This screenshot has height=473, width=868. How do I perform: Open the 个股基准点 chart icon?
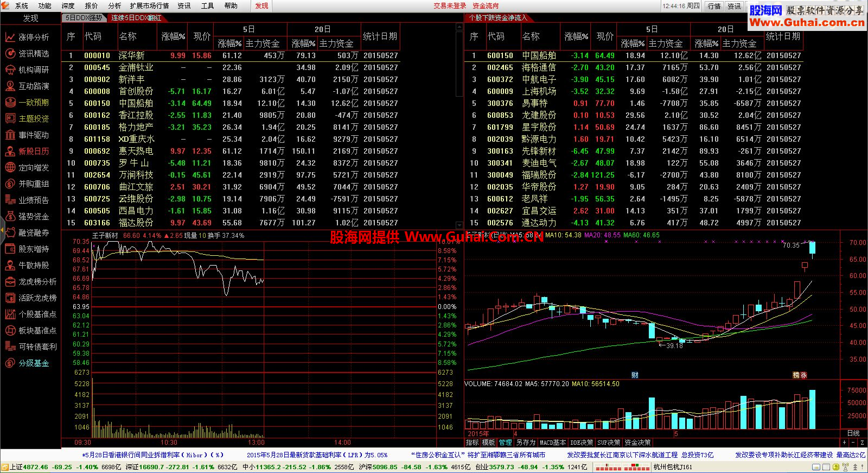[x=10, y=314]
